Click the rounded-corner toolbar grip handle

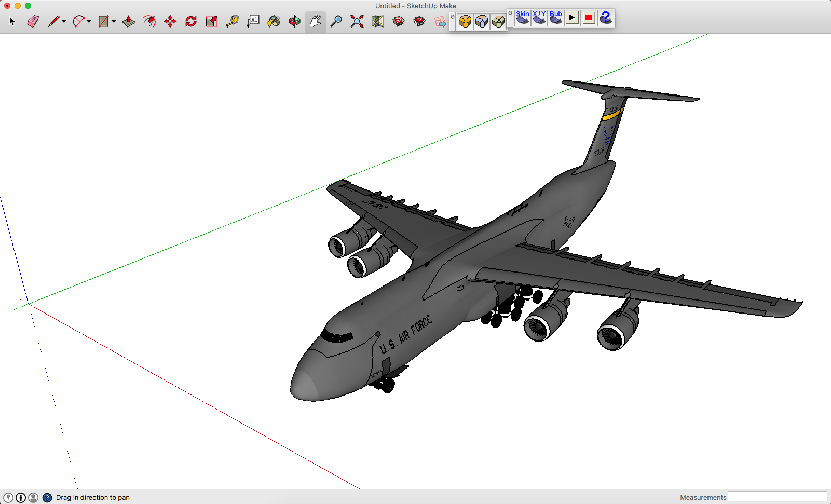click(x=453, y=17)
